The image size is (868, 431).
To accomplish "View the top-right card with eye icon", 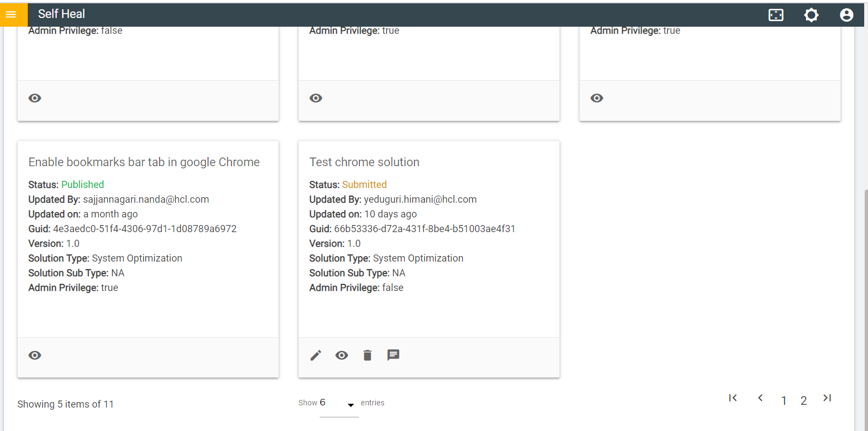I will click(x=597, y=98).
